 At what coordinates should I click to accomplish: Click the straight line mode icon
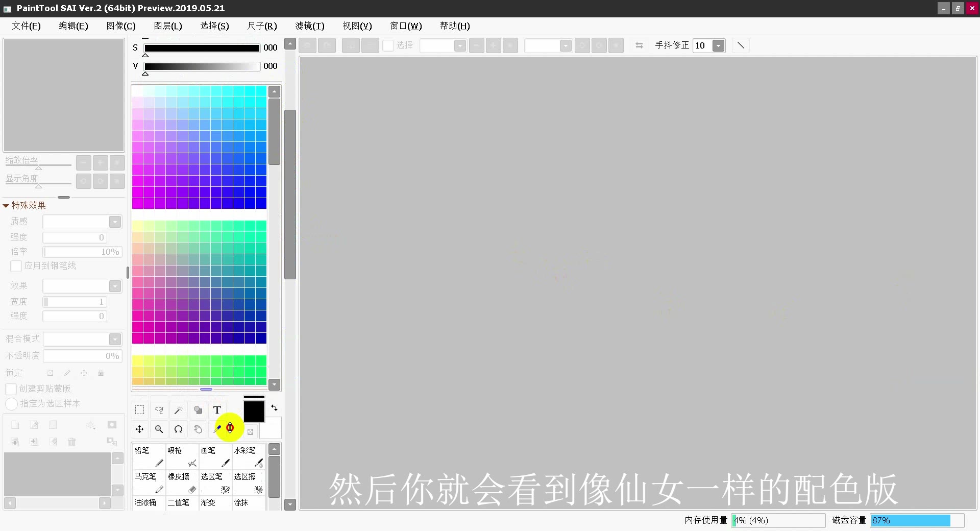[x=741, y=45]
